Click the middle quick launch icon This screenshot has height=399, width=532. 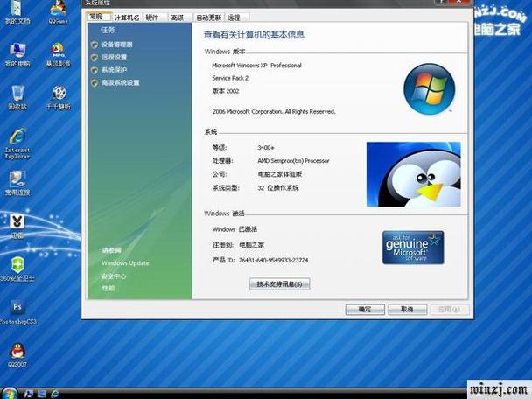(x=42, y=394)
